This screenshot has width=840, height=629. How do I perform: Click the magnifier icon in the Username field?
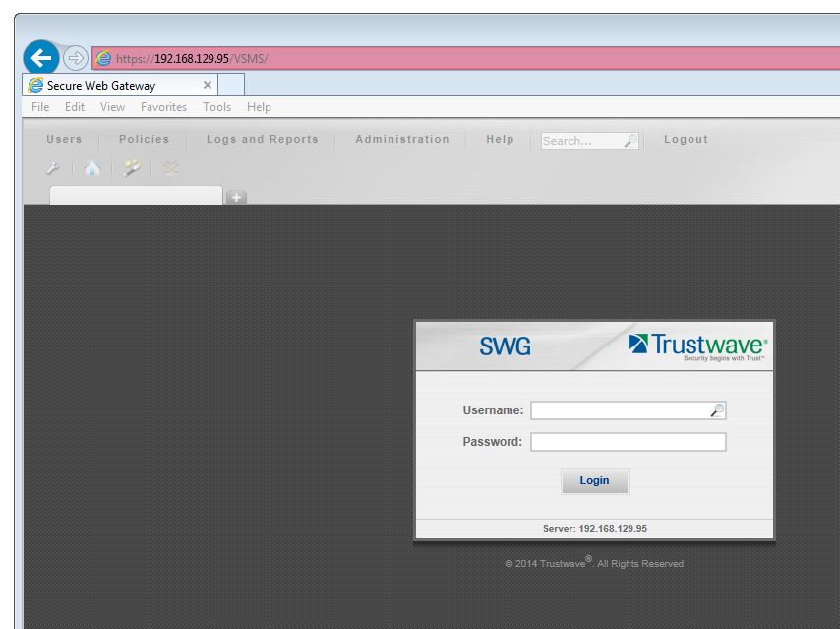coord(717,410)
